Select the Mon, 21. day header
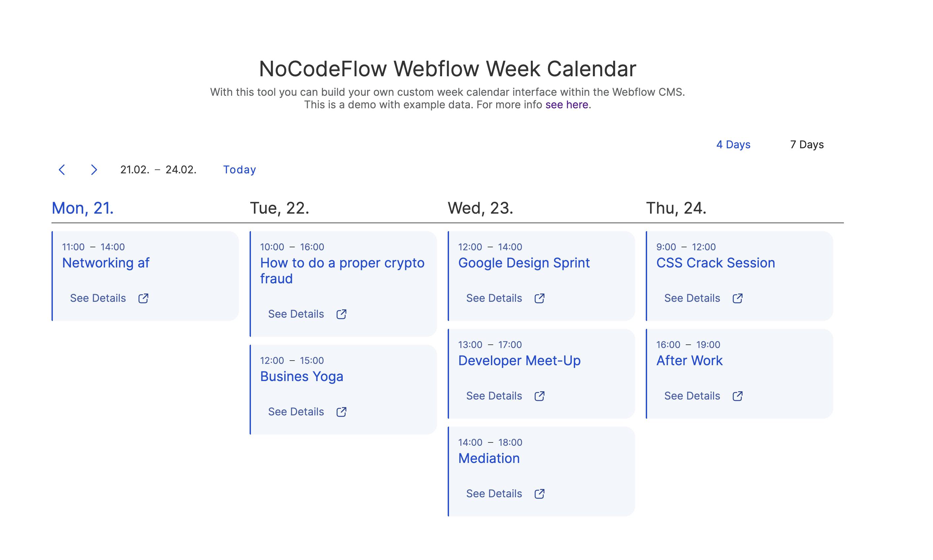Image resolution: width=933 pixels, height=560 pixels. 83,208
